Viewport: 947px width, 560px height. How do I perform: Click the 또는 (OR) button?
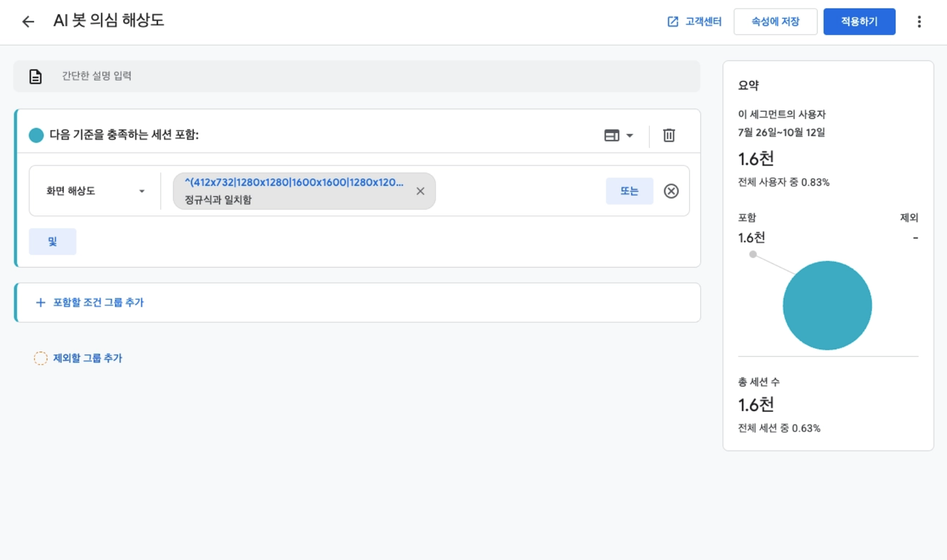click(629, 191)
